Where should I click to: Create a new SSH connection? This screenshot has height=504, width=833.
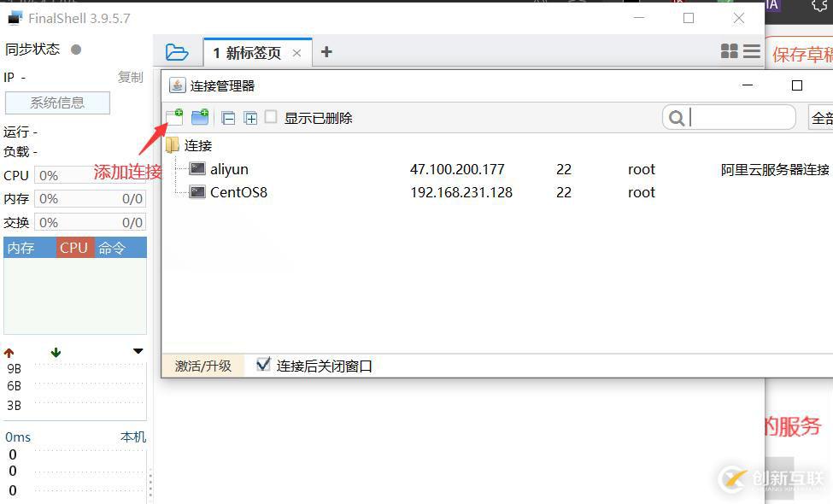tap(173, 118)
